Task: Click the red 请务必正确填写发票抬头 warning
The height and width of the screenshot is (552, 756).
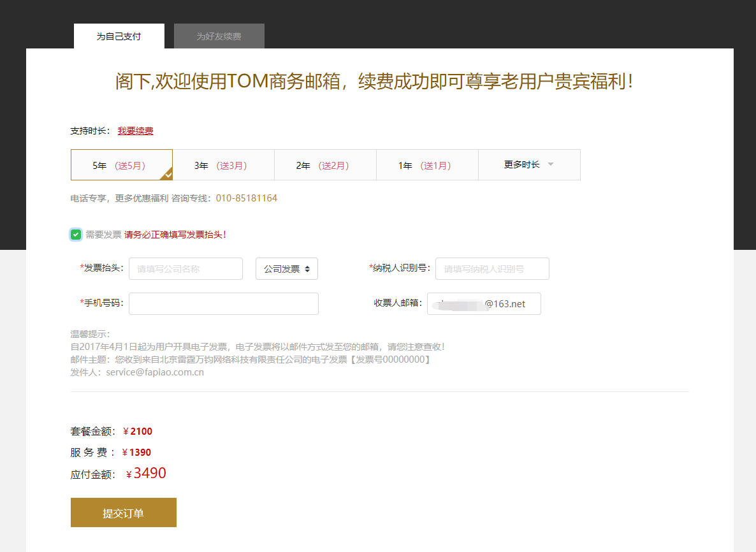Action: point(175,235)
